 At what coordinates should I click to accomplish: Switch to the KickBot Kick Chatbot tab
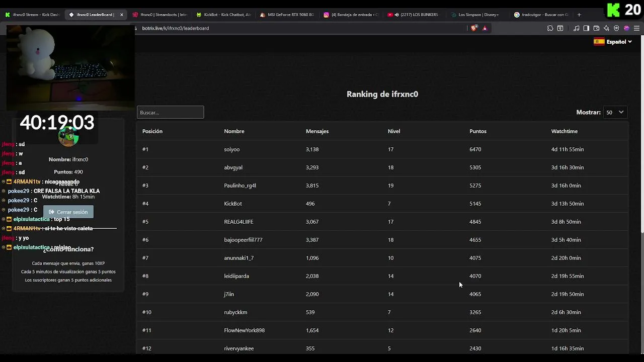coord(224,15)
